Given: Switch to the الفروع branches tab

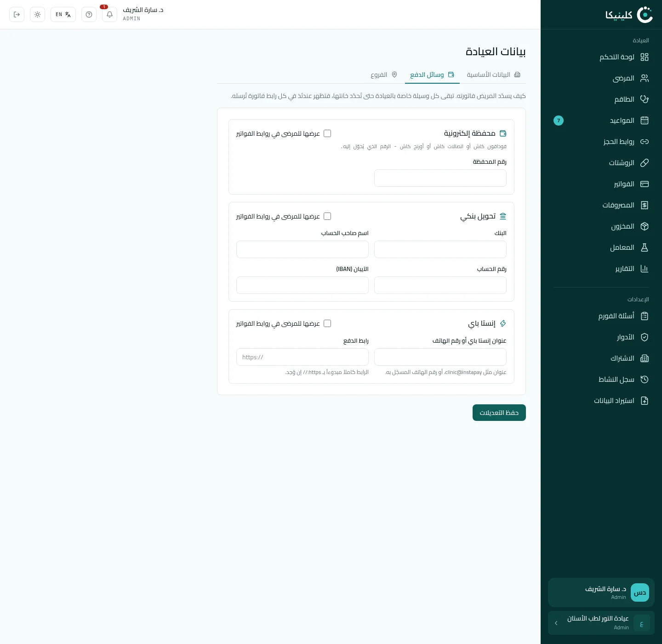Looking at the screenshot, I should coord(384,75).
